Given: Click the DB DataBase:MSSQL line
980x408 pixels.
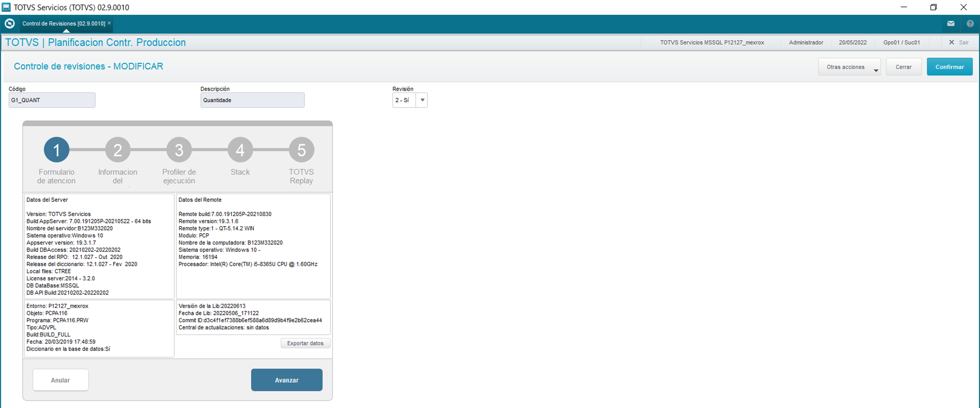Looking at the screenshot, I should tap(53, 285).
